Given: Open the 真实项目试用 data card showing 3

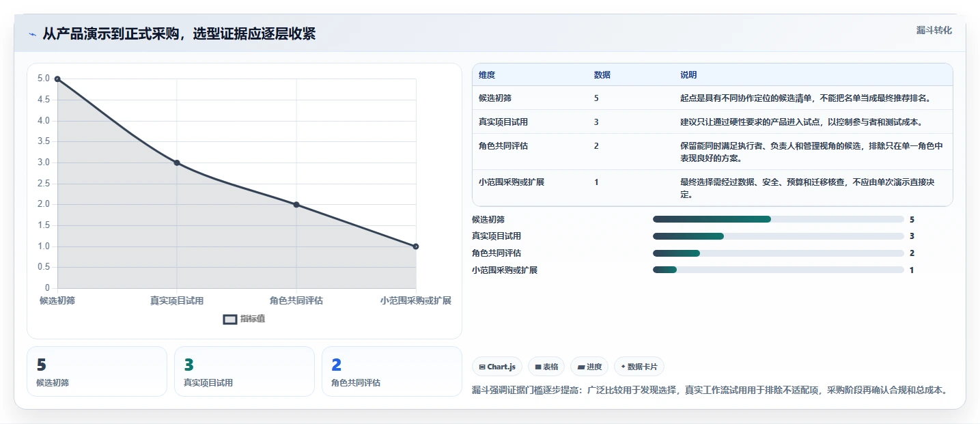Looking at the screenshot, I should pyautogui.click(x=244, y=371).
